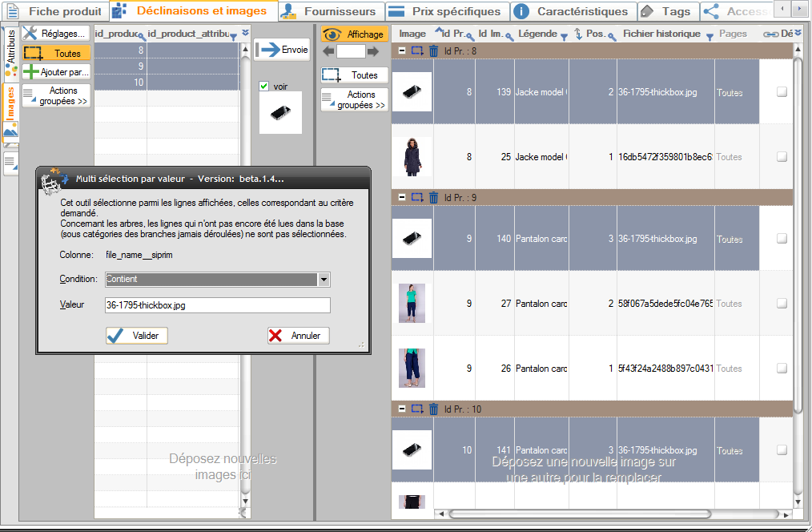Click the right arrow next to Affichage size field
812x532 pixels.
pos(372,51)
